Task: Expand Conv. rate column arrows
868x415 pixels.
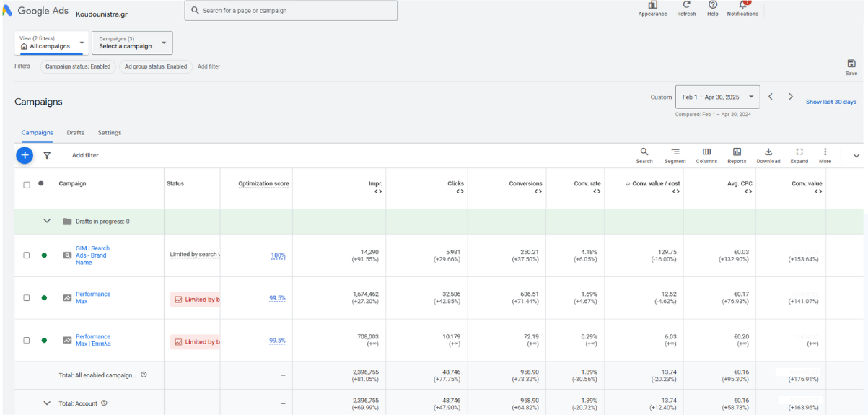Action: (x=596, y=191)
